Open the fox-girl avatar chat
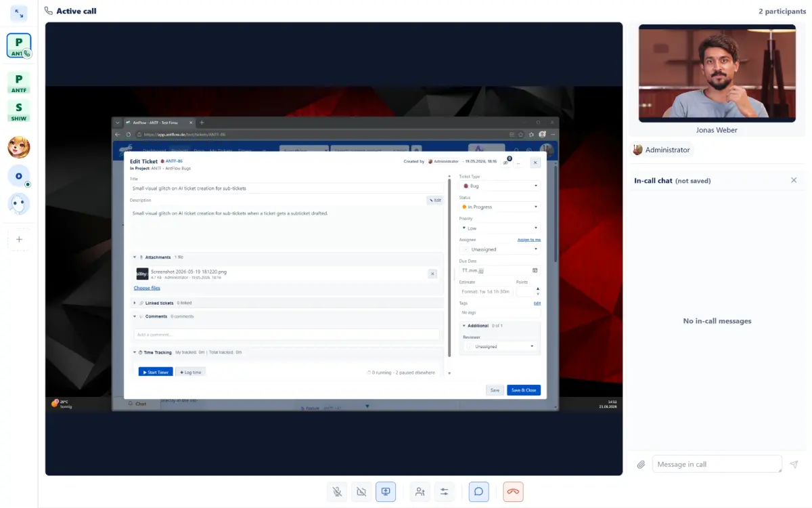The image size is (812, 508). click(19, 147)
